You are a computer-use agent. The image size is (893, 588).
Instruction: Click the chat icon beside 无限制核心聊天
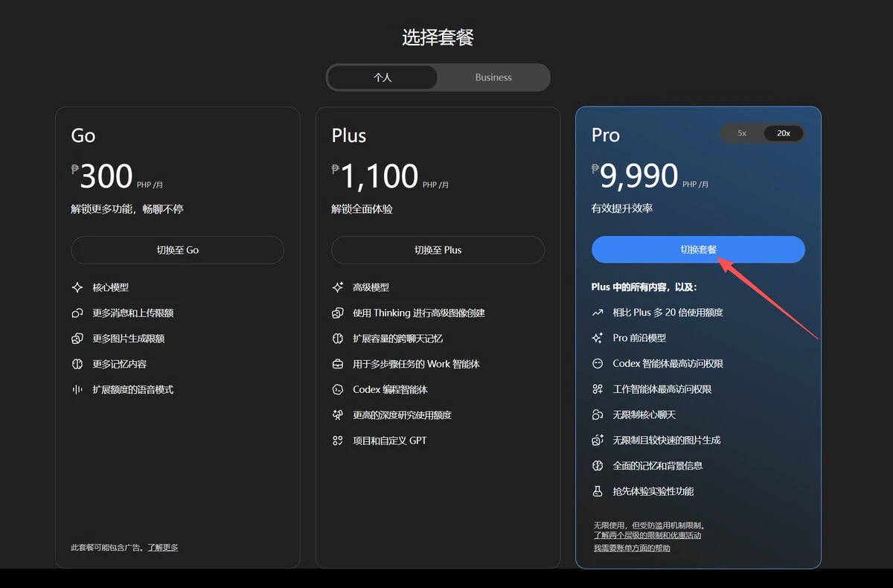597,415
